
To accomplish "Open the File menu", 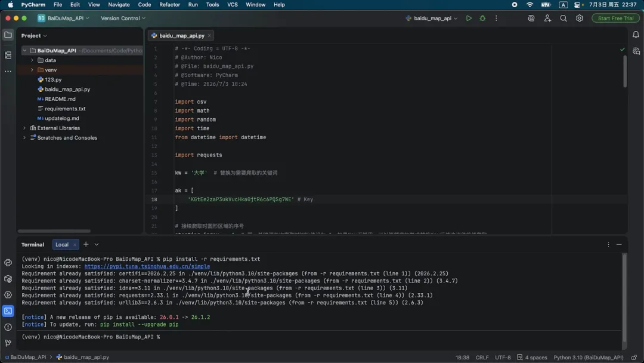I will coord(57,5).
